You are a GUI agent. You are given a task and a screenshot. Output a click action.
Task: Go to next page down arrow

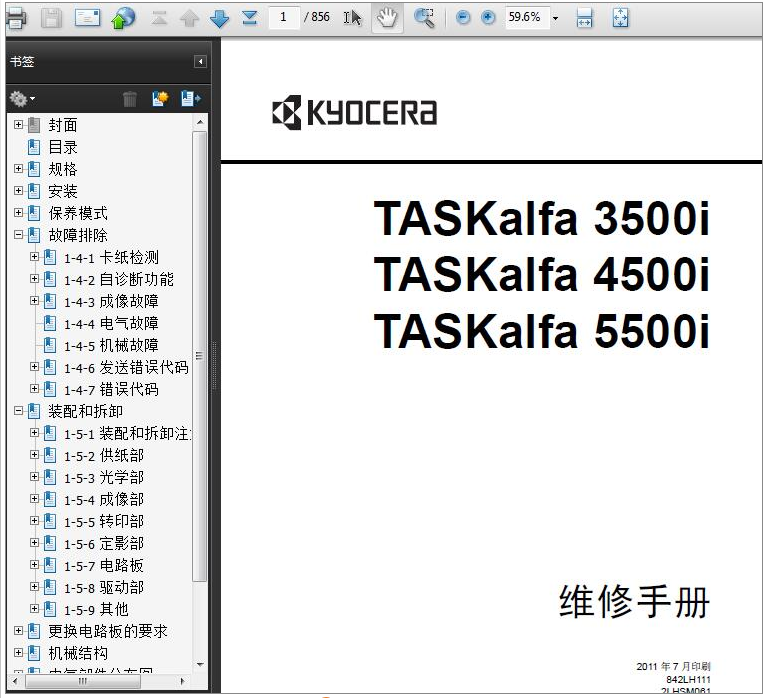[x=219, y=18]
